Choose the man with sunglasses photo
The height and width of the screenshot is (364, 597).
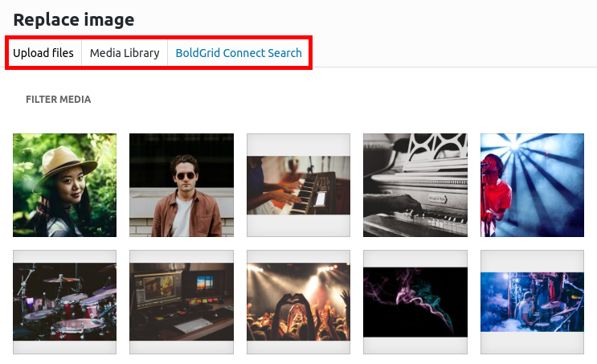point(182,185)
